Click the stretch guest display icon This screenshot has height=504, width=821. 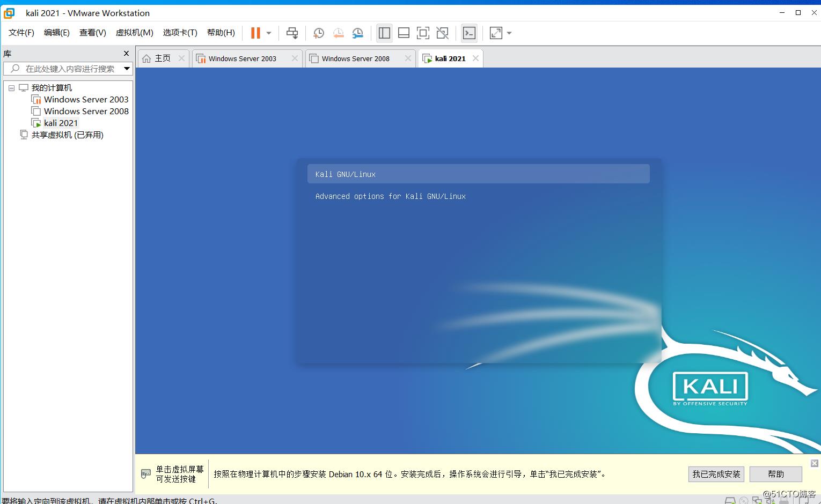coord(496,33)
